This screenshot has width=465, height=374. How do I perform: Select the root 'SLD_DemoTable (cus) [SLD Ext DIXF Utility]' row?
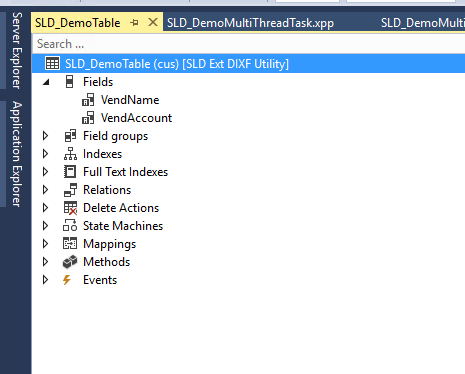pyautogui.click(x=248, y=63)
